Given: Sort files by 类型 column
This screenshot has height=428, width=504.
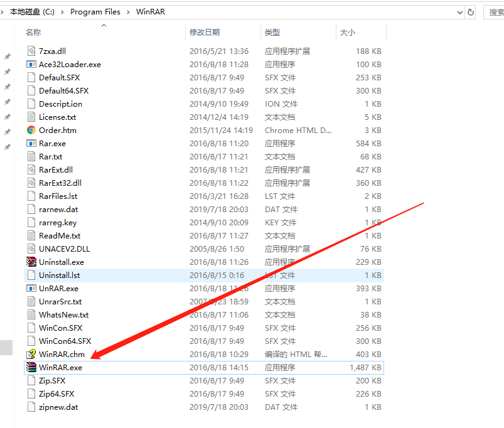Looking at the screenshot, I should (x=272, y=33).
